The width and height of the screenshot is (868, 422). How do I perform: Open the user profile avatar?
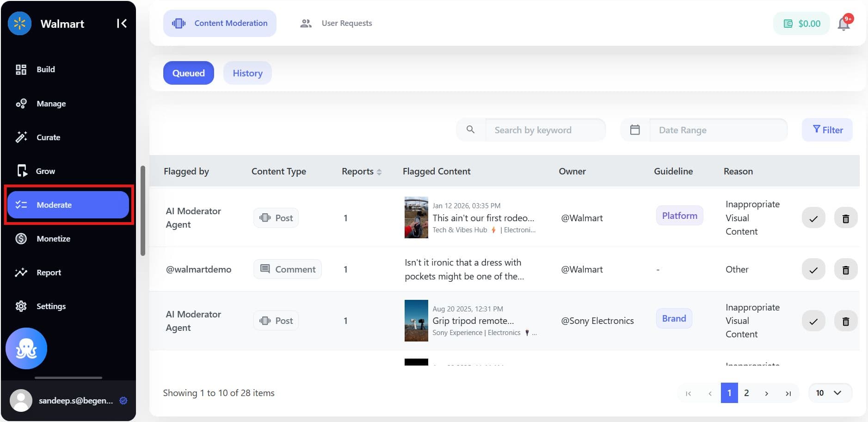[21, 401]
